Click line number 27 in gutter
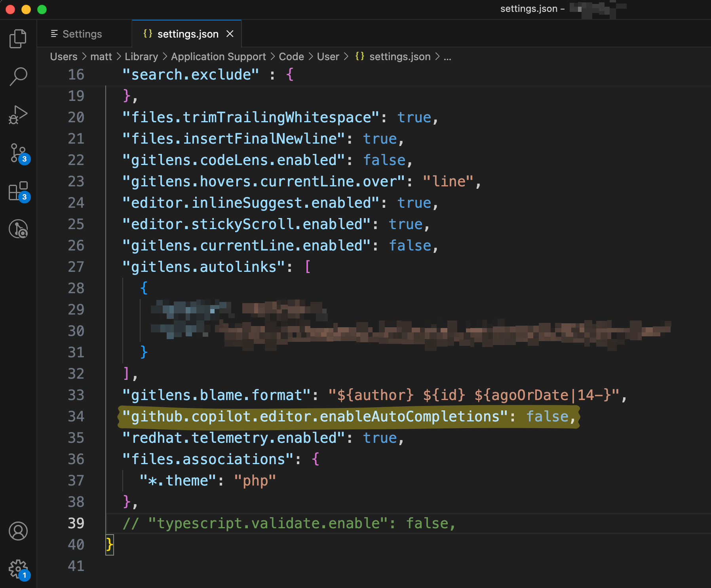The image size is (711, 588). [76, 267]
